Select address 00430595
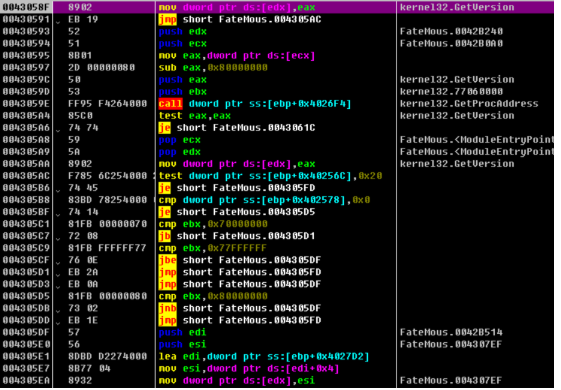Viewport: 561px width, 390px height. pos(26,56)
